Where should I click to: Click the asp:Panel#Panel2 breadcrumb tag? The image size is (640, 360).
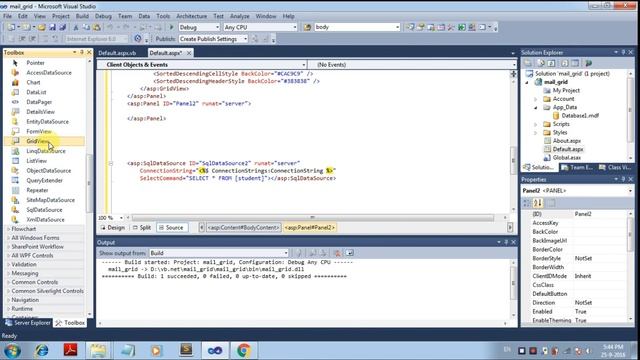click(310, 228)
